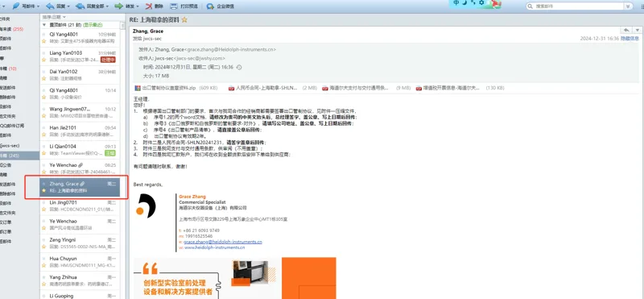Screen dimensions: 644x299
Task: Toggle star on Han Jie2101 email
Action: [44, 135]
